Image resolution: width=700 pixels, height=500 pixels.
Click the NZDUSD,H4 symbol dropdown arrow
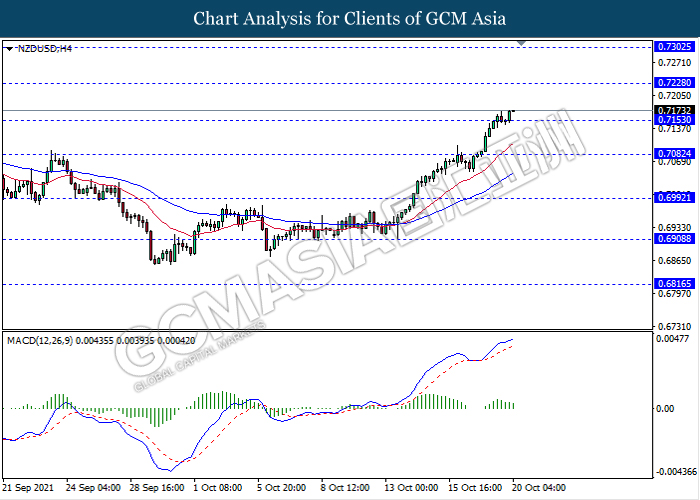(10, 49)
